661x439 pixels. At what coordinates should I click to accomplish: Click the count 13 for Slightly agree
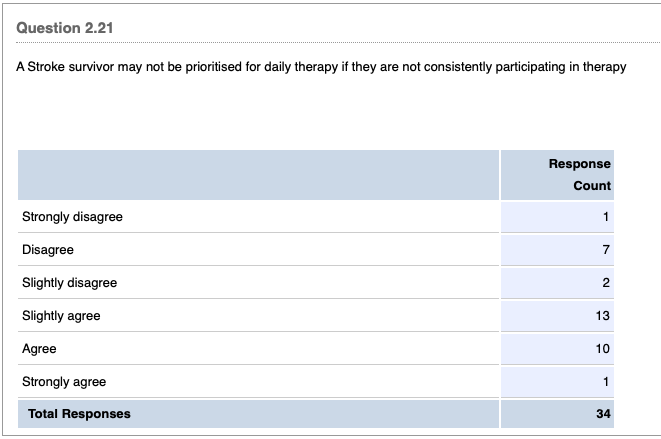pos(602,315)
